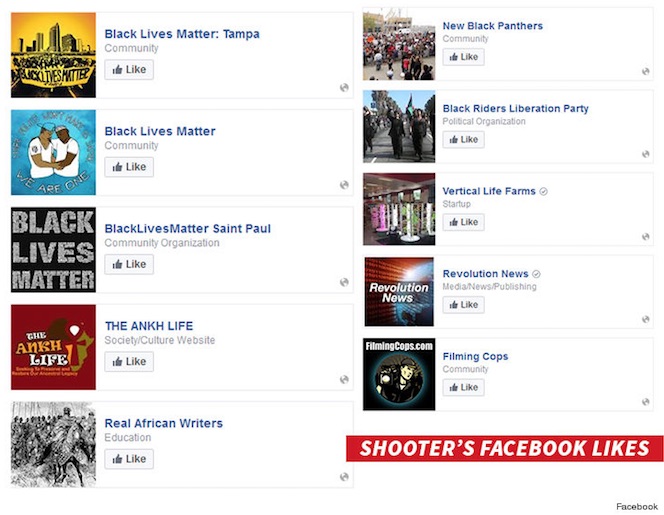
Task: Click the Real African Writers sketch thumbnail
Action: (53, 445)
